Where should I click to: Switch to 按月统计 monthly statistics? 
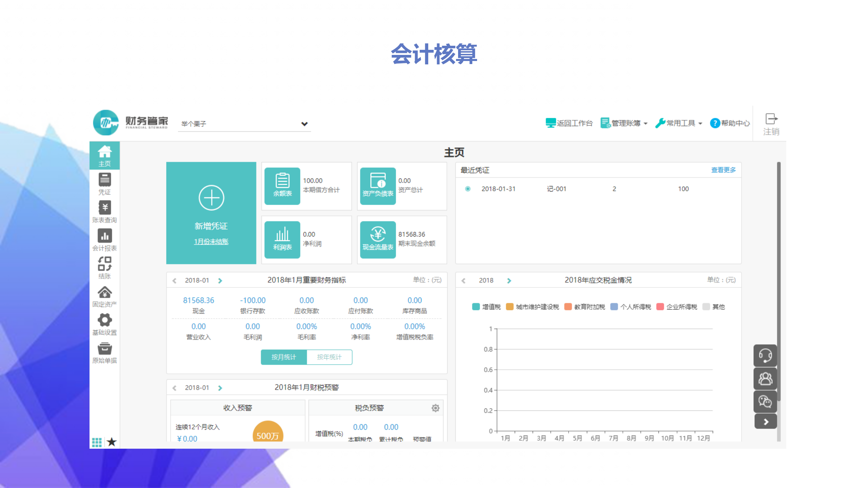[283, 357]
